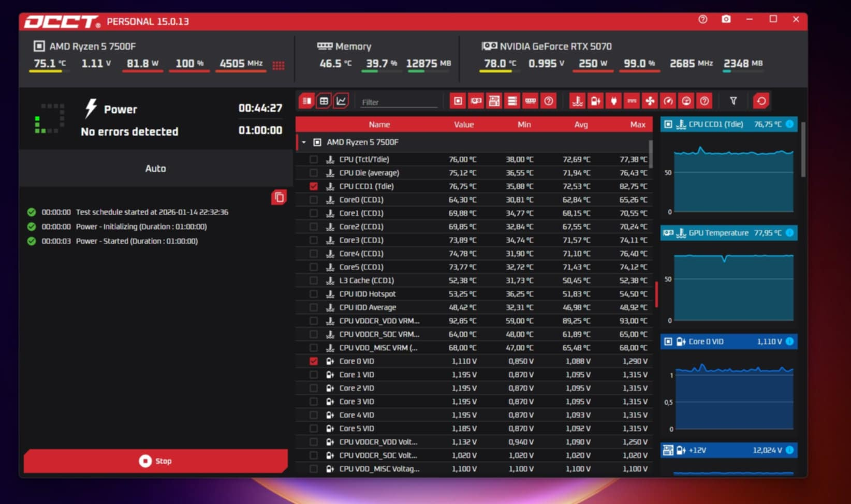
Task: Collapse the AMD Ryzen 5 7500F group
Action: coord(304,142)
